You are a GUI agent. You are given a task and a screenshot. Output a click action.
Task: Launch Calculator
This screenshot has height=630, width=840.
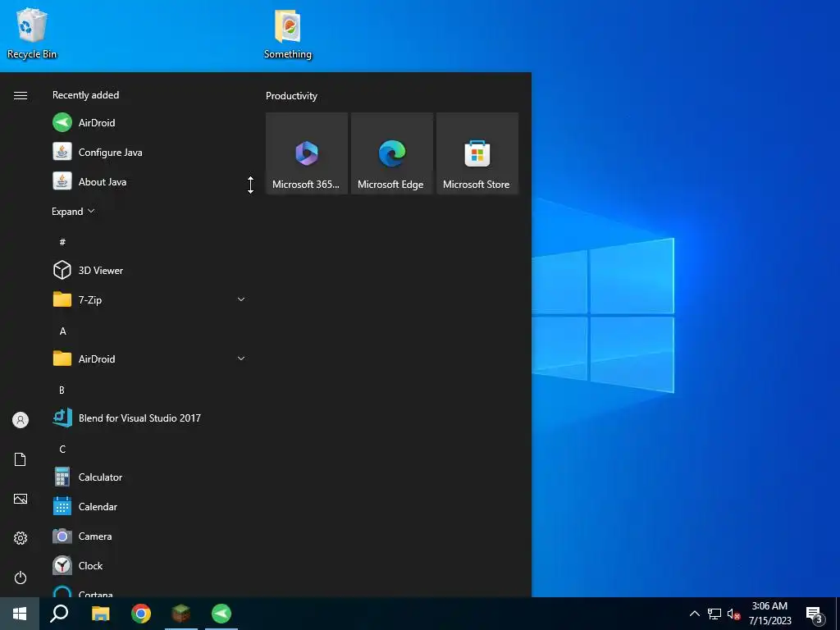(149, 477)
